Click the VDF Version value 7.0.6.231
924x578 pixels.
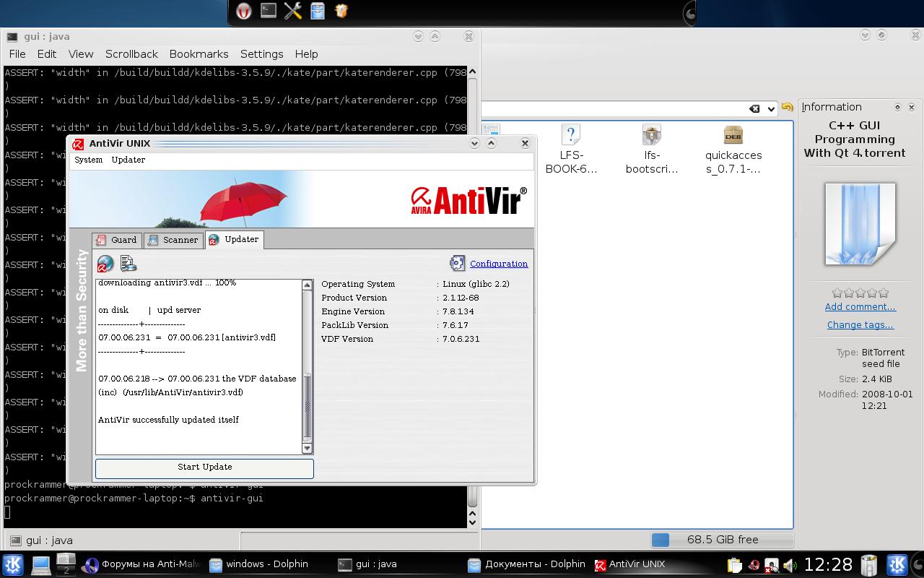(x=461, y=339)
